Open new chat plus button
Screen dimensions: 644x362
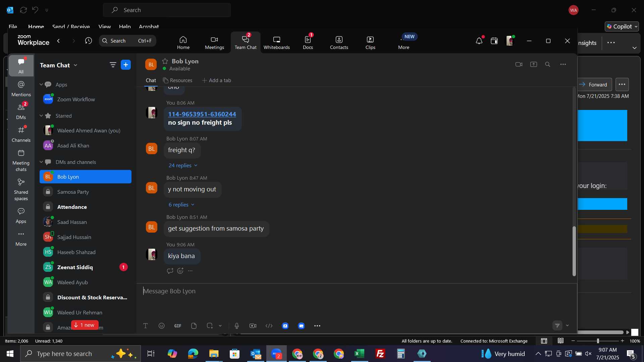126,65
